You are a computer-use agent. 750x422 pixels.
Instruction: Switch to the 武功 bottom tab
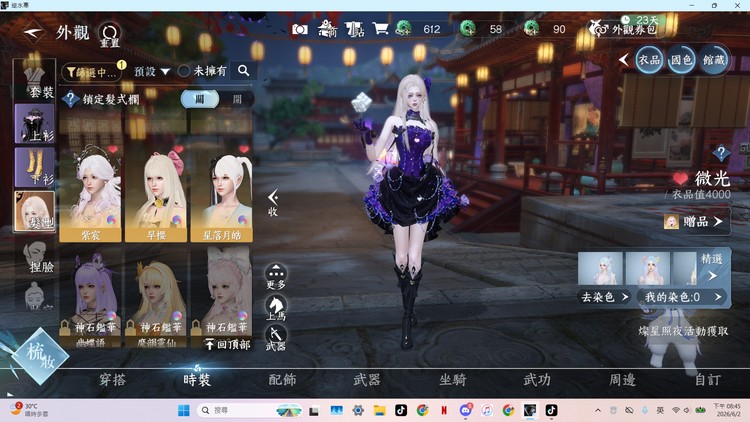point(537,380)
